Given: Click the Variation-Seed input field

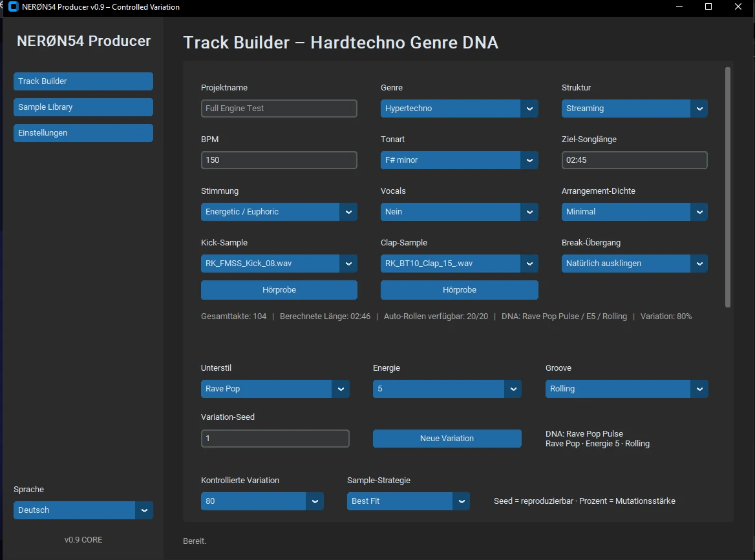Looking at the screenshot, I should pos(275,439).
